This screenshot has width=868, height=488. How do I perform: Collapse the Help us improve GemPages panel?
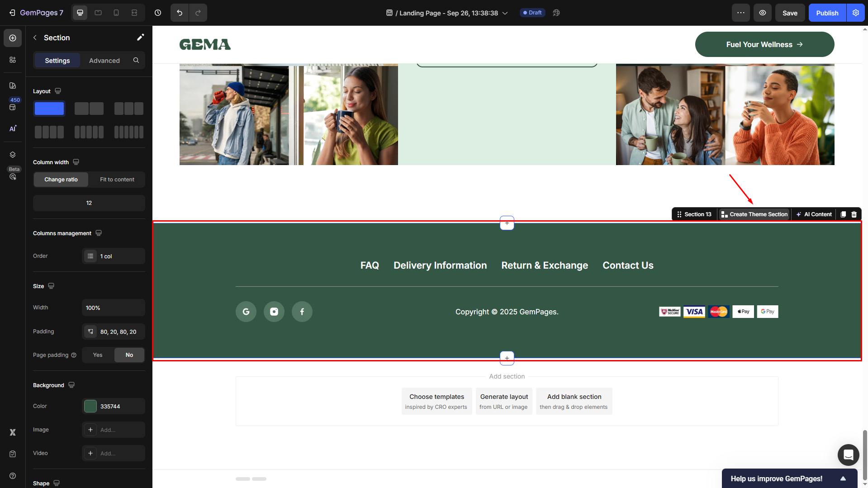click(844, 478)
